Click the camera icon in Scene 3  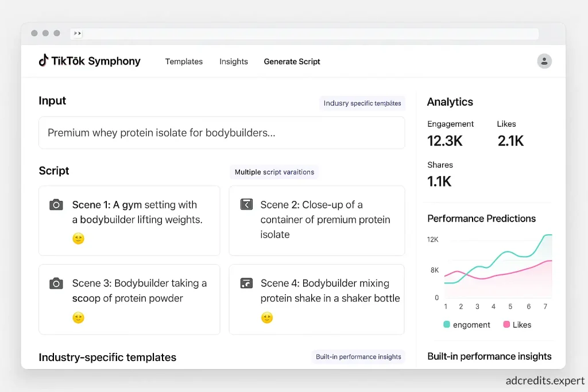[56, 283]
